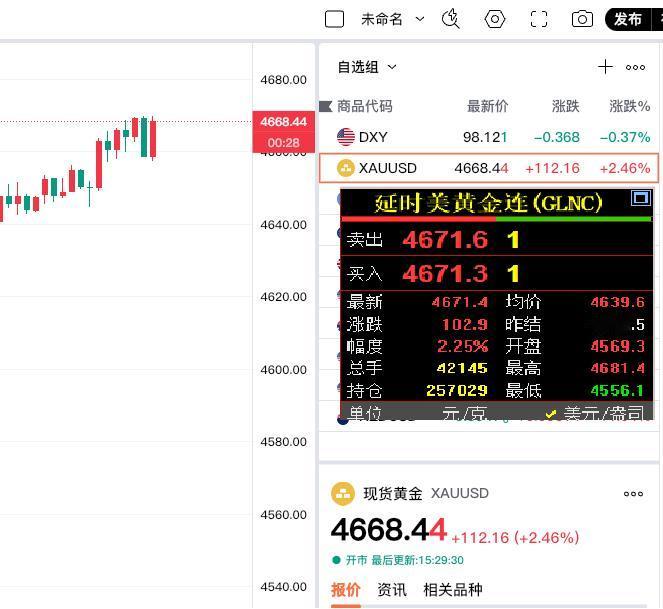Click the 最高 value 4681.4
Screen dimensions: 663x609
coord(617,368)
